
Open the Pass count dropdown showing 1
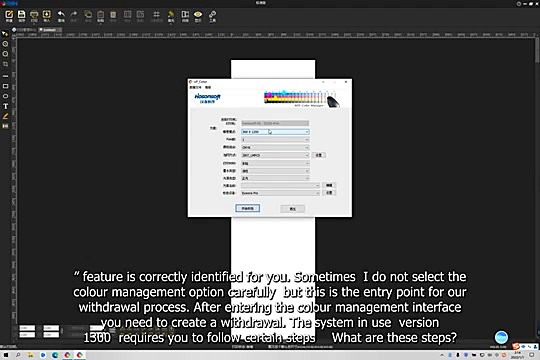(x=275, y=140)
